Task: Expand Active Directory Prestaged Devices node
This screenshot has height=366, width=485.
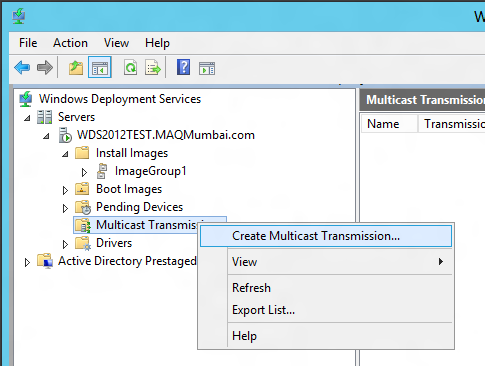Action: click(x=27, y=262)
